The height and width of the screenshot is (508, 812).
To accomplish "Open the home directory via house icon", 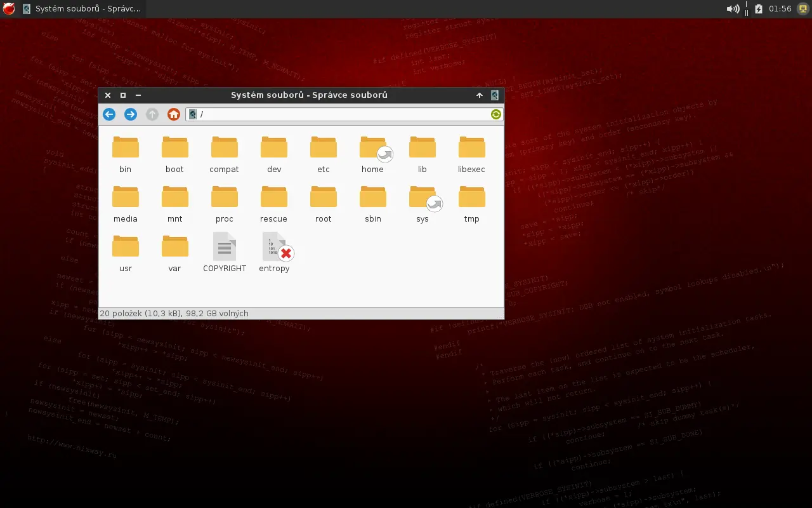I will pyautogui.click(x=174, y=114).
